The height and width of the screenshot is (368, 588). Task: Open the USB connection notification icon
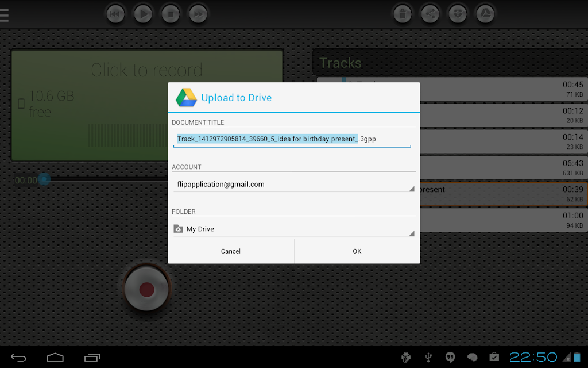pos(428,358)
